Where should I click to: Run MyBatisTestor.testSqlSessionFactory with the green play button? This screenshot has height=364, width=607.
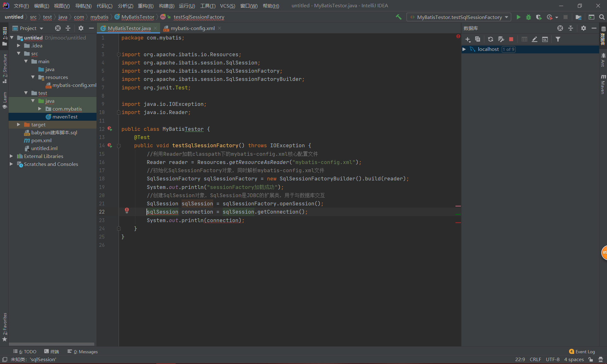[518, 17]
